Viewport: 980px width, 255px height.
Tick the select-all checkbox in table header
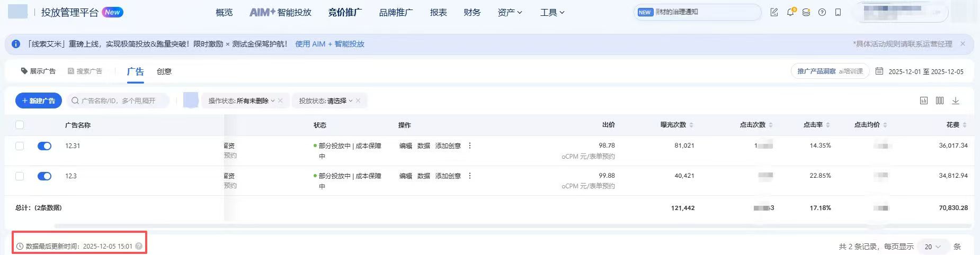pyautogui.click(x=20, y=125)
